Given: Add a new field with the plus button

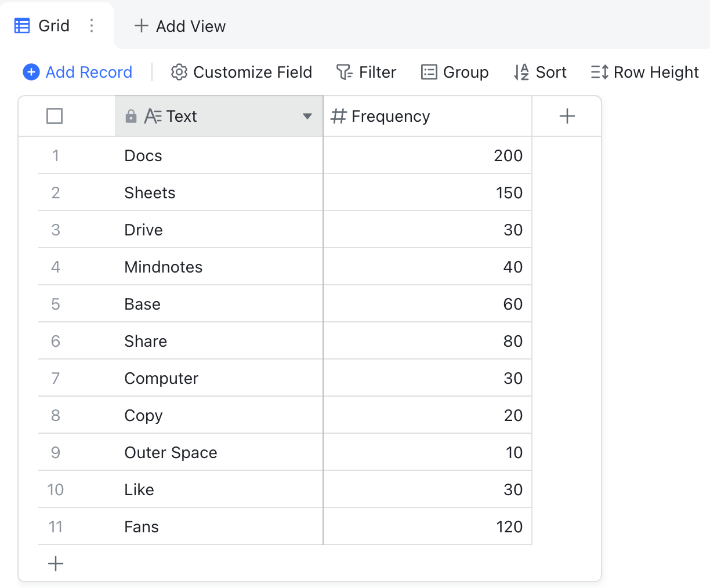Looking at the screenshot, I should point(567,115).
